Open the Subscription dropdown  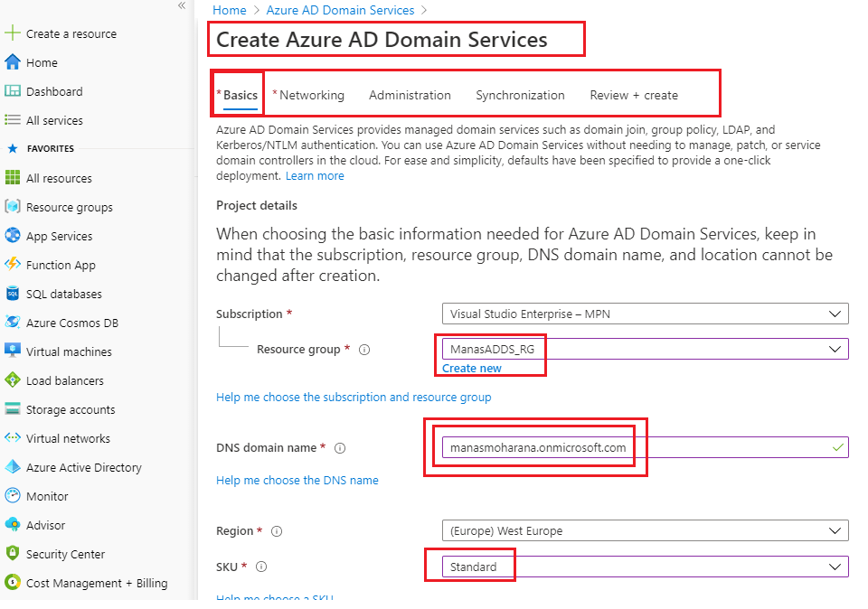pyautogui.click(x=645, y=314)
